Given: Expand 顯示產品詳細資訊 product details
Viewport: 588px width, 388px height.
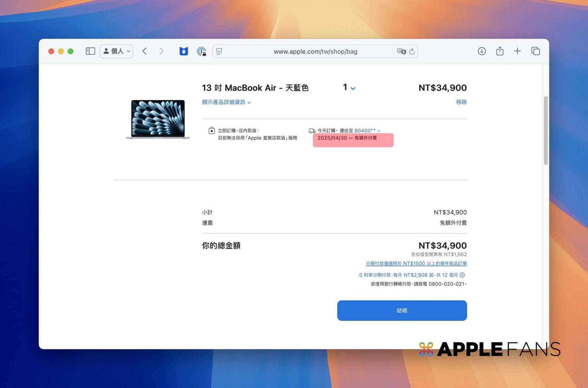Looking at the screenshot, I should pos(226,102).
